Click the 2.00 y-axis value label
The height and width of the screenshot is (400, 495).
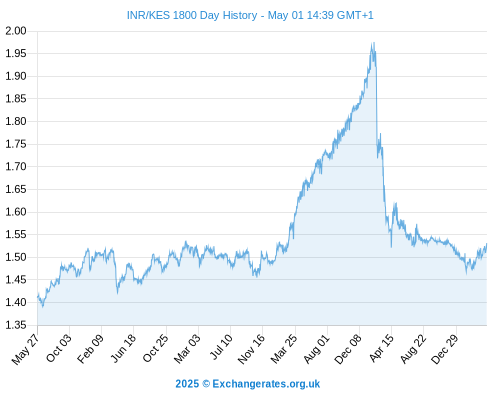coord(16,31)
